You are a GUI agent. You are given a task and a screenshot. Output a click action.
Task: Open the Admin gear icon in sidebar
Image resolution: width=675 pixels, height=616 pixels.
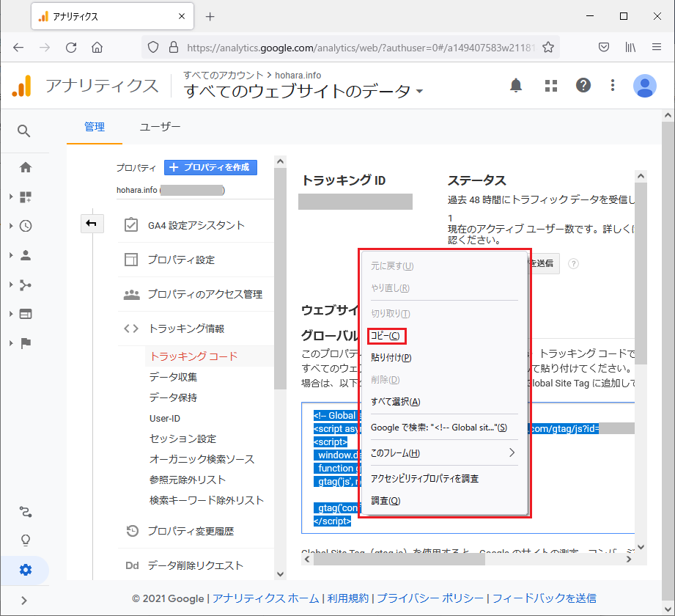tap(26, 570)
